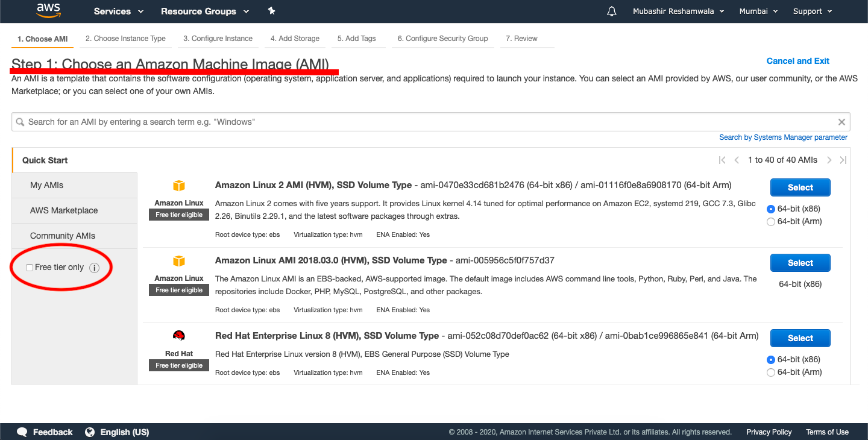Click the Free tier only info icon
This screenshot has height=440, width=868.
(x=94, y=268)
